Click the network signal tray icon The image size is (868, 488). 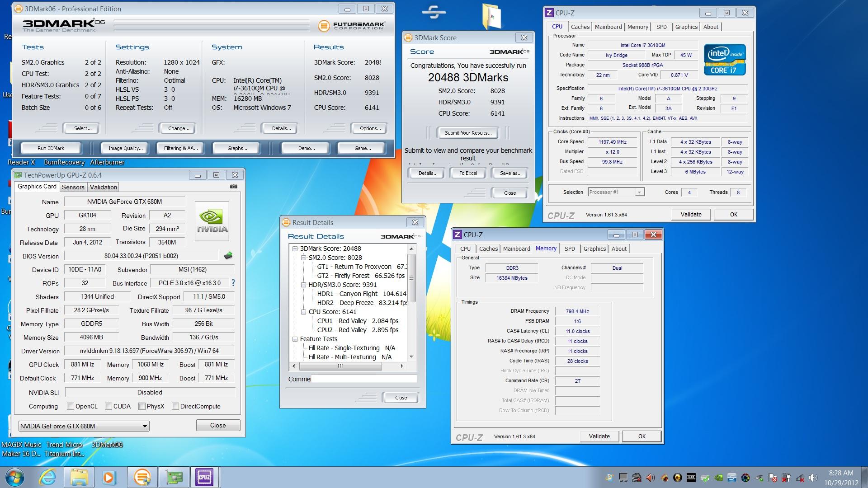click(800, 478)
